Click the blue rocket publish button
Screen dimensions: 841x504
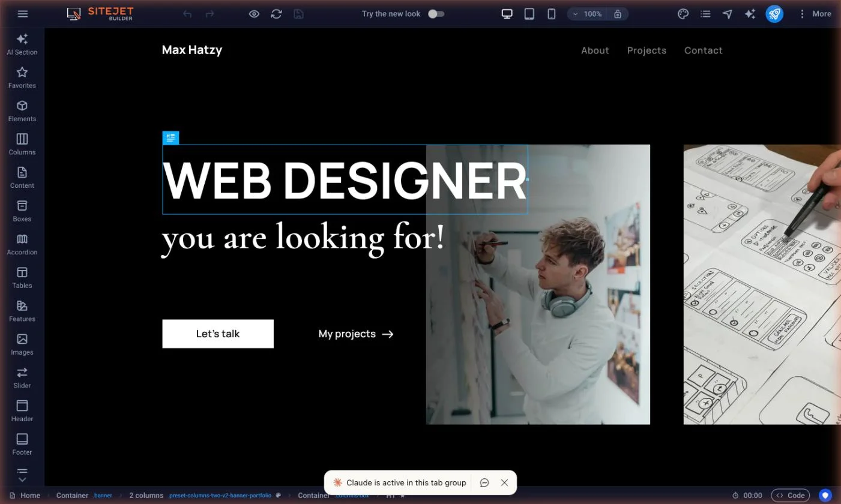tap(774, 14)
